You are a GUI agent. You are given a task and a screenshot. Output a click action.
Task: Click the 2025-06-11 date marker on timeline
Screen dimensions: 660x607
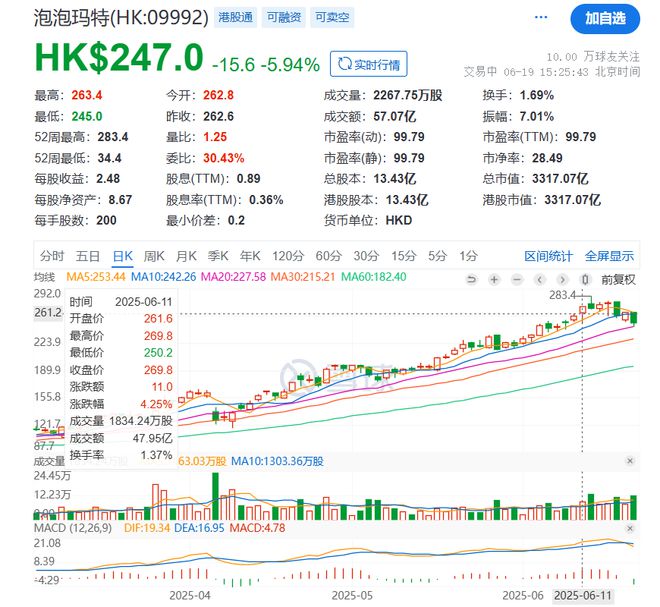(x=581, y=594)
